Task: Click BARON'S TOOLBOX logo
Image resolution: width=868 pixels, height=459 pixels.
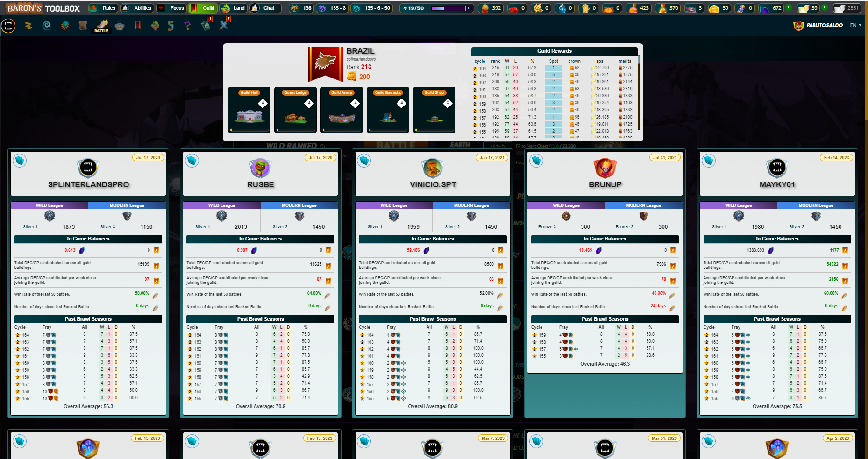Action: (x=43, y=8)
